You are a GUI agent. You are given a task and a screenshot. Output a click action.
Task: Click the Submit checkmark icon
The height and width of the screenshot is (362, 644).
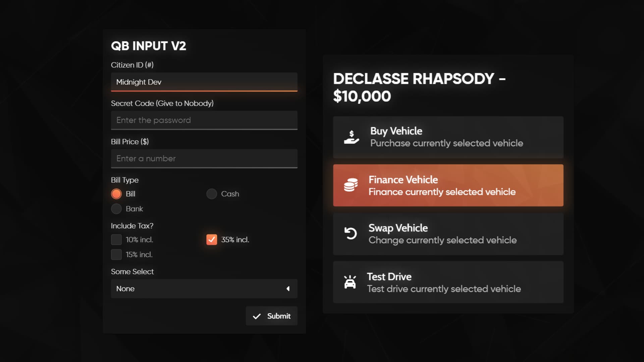click(x=257, y=316)
